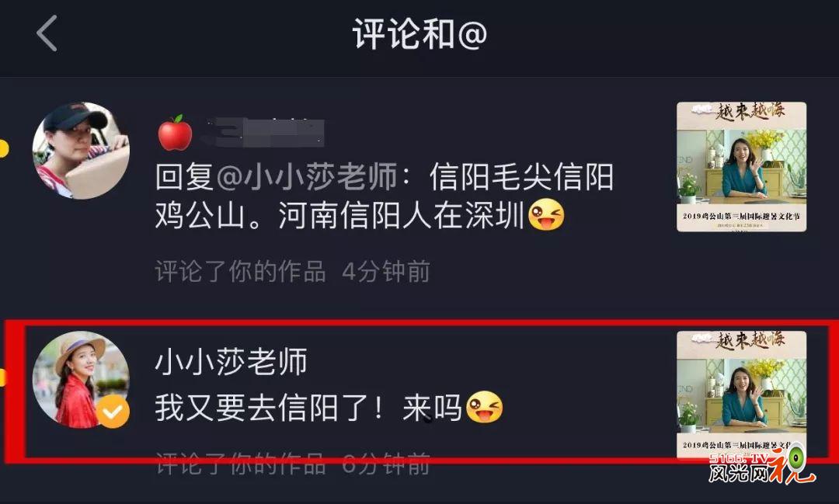Tap the winking emoji after 深圳
This screenshot has height=504, width=839.
[546, 214]
